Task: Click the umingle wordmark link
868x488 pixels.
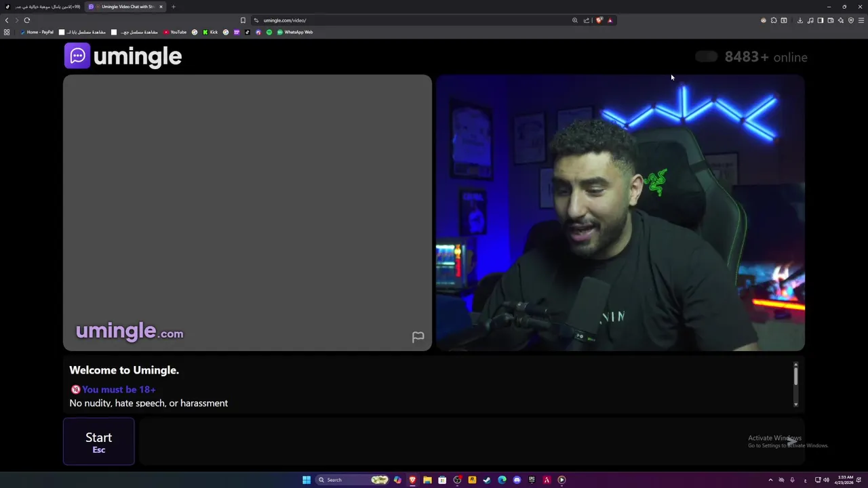Action: (138, 56)
